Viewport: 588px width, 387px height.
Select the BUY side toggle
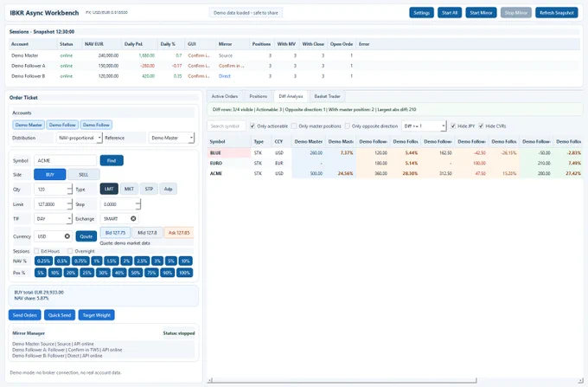click(x=50, y=174)
